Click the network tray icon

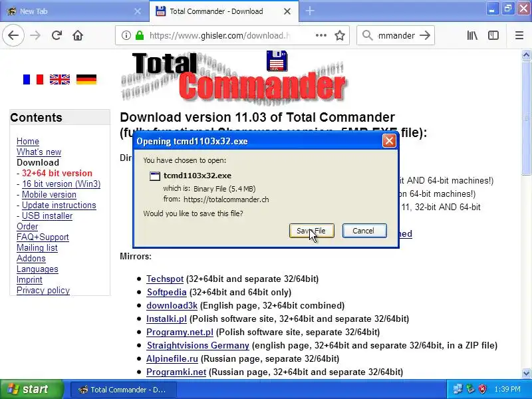[x=458, y=389]
